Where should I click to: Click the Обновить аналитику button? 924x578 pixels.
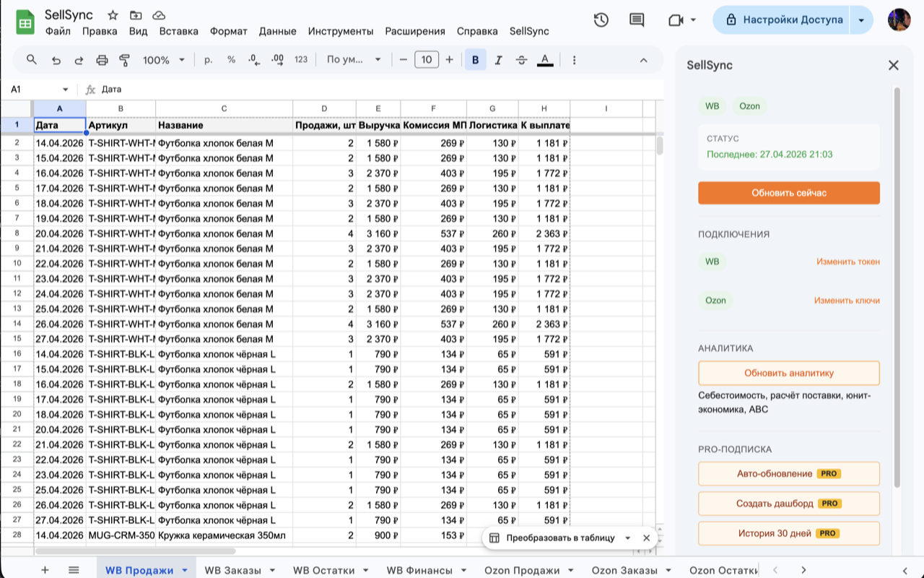pyautogui.click(x=789, y=373)
